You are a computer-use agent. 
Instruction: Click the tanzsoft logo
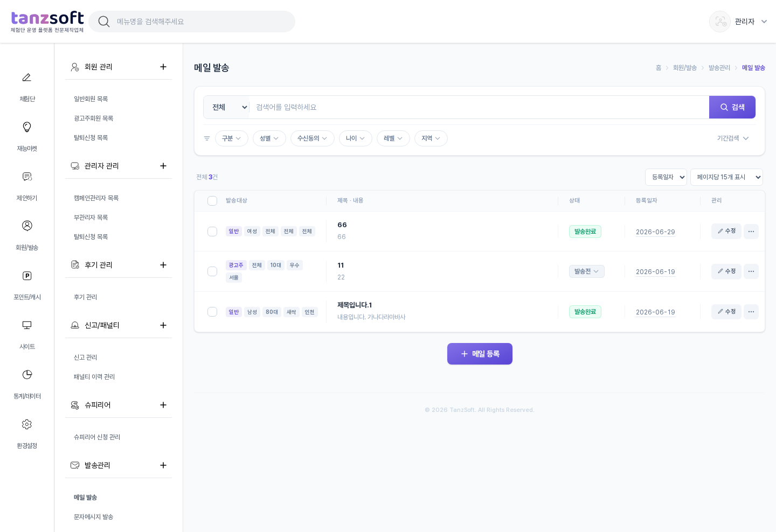[x=47, y=22]
